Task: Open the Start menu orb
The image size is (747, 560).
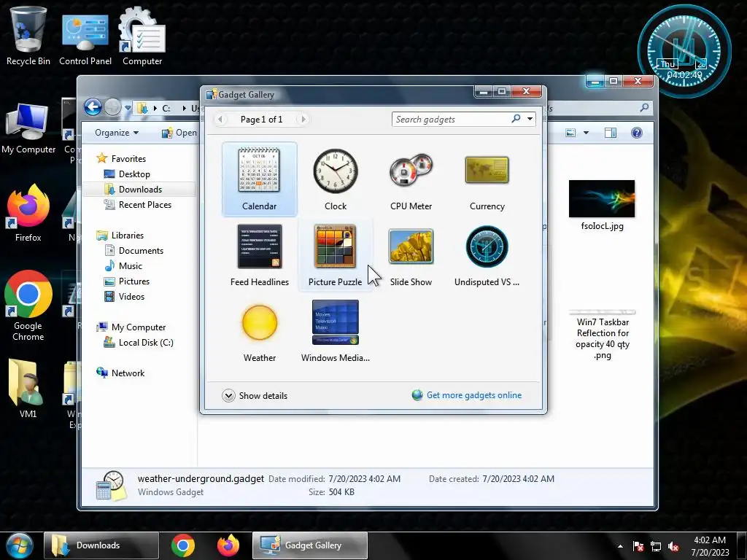Action: pyautogui.click(x=20, y=545)
